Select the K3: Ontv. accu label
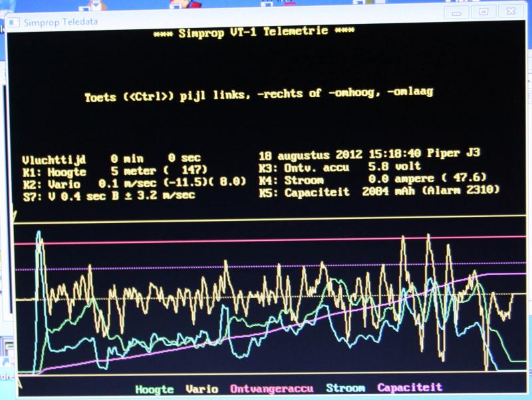 304,168
